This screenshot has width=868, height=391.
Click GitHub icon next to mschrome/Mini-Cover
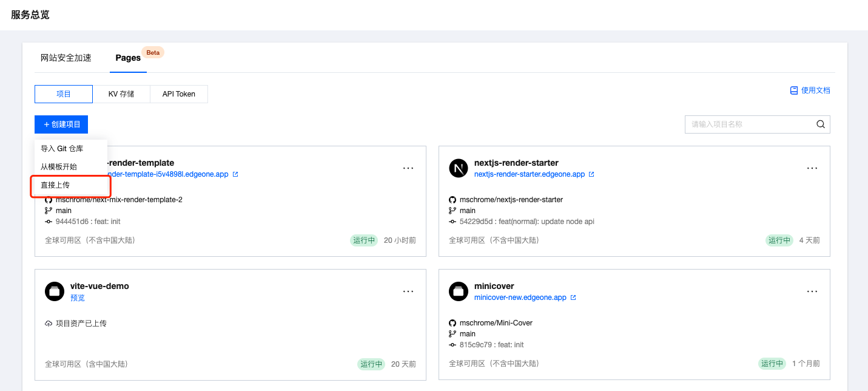click(x=453, y=323)
